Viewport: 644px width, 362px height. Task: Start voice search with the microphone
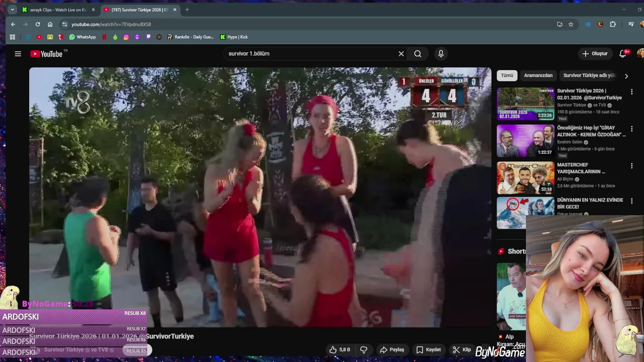click(x=441, y=54)
